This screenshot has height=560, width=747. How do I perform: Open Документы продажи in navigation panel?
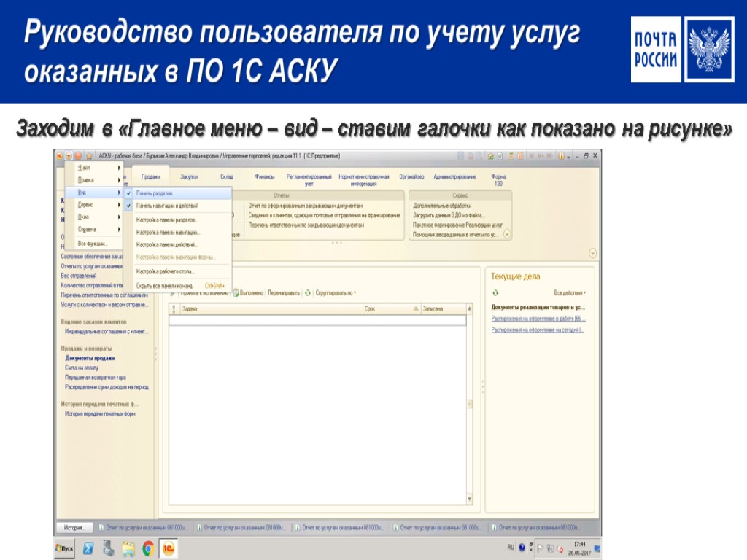[90, 358]
